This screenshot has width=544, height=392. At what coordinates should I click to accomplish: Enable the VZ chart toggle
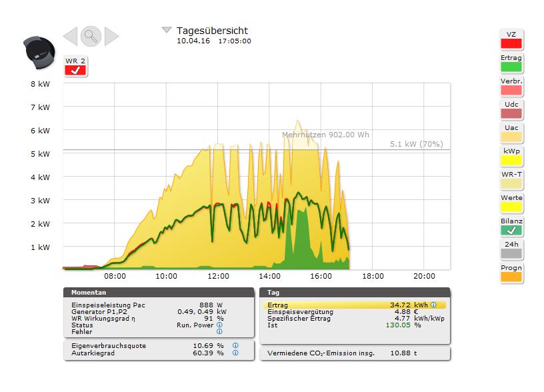(511, 43)
